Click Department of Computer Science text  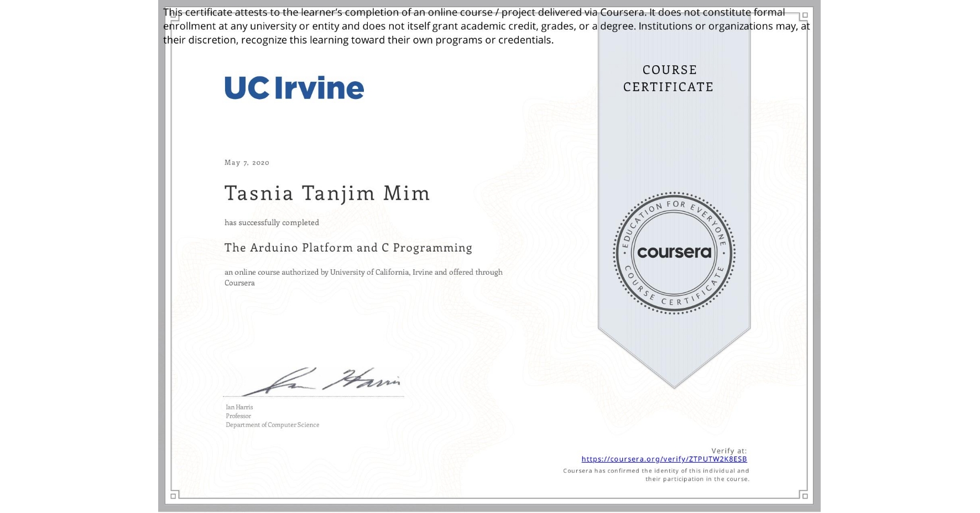tap(272, 425)
